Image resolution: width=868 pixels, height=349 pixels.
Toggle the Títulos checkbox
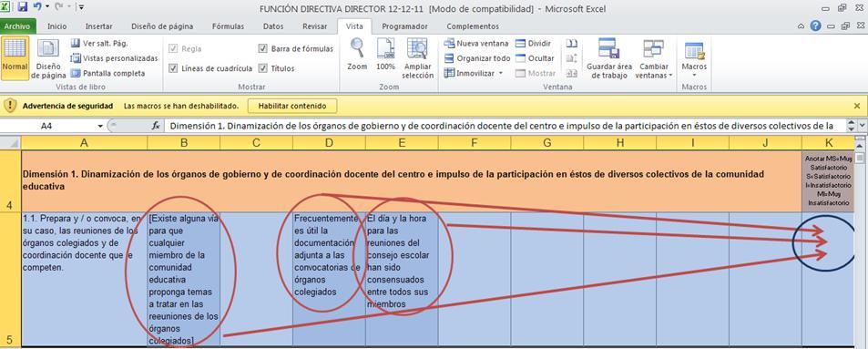point(263,68)
